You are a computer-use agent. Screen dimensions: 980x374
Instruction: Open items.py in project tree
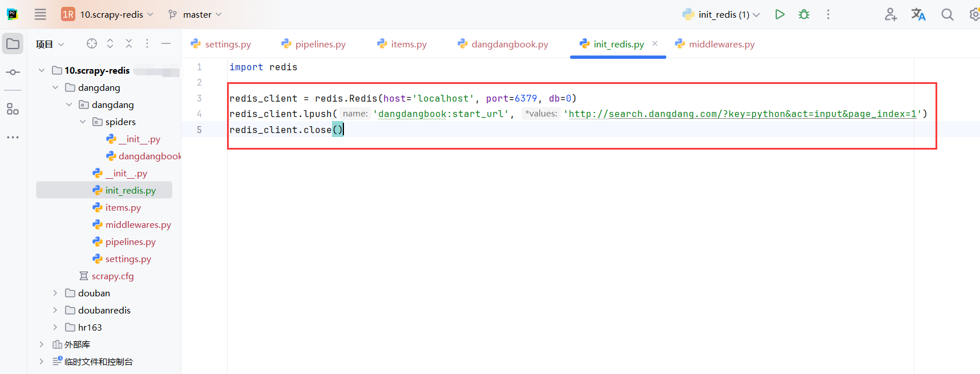pyautogui.click(x=116, y=207)
